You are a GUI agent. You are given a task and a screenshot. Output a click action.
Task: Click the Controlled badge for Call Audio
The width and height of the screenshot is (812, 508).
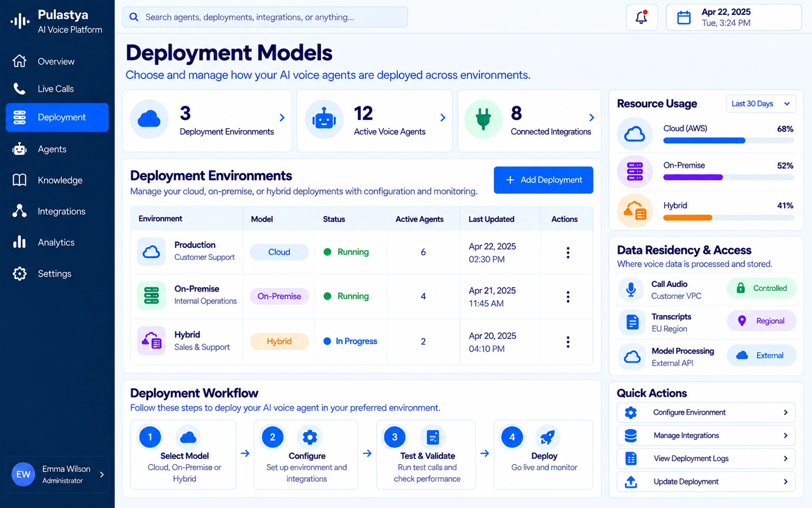[762, 288]
